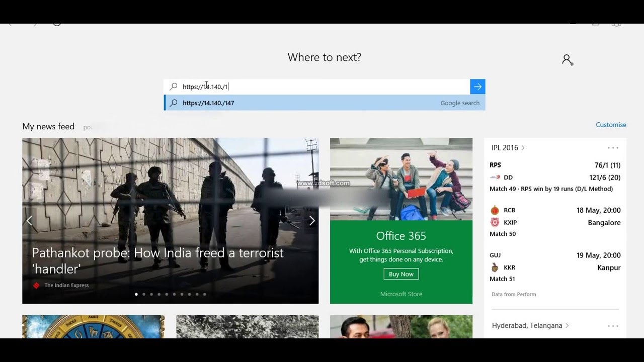Go to the previous news slide

click(x=29, y=221)
